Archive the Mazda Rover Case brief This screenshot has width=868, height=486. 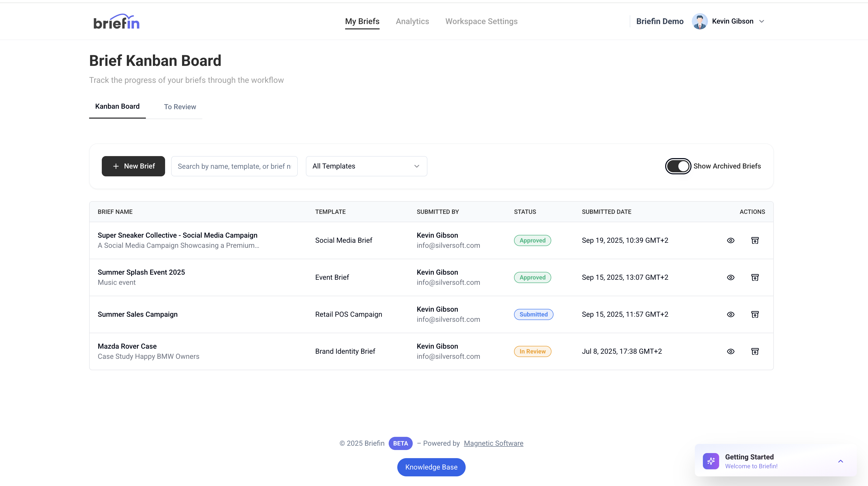(x=755, y=351)
